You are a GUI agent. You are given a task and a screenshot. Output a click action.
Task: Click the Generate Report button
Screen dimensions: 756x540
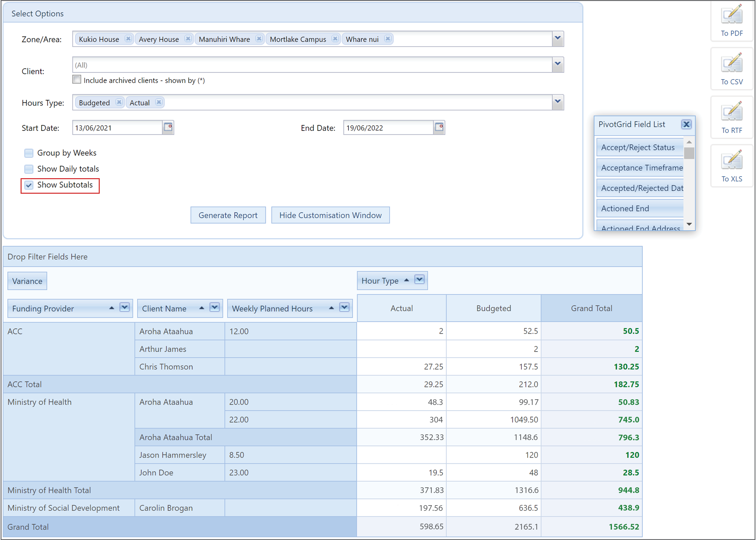[228, 215]
